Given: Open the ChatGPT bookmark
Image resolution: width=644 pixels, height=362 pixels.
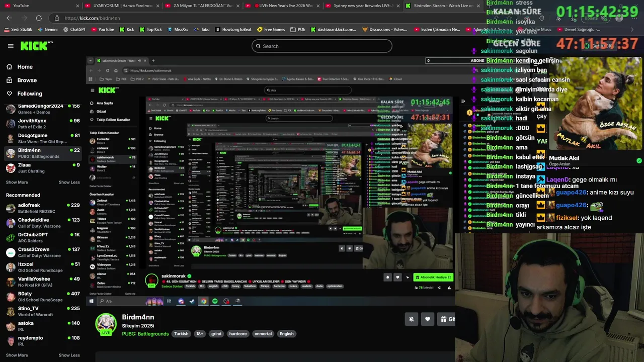Looking at the screenshot, I should (x=74, y=30).
